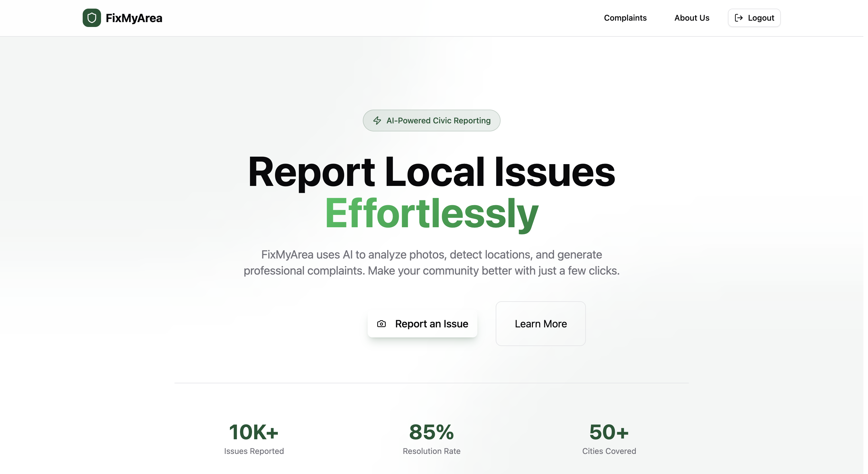Click the green shield logo icon

(92, 18)
